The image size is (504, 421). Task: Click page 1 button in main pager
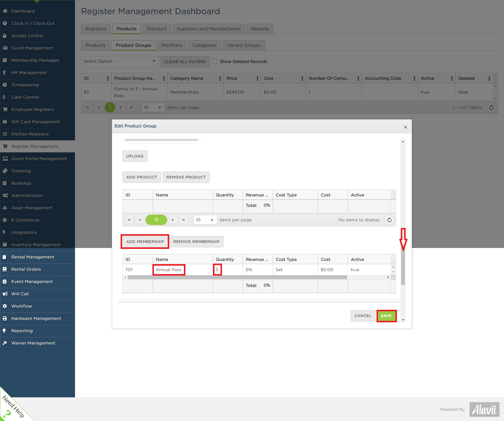[110, 107]
